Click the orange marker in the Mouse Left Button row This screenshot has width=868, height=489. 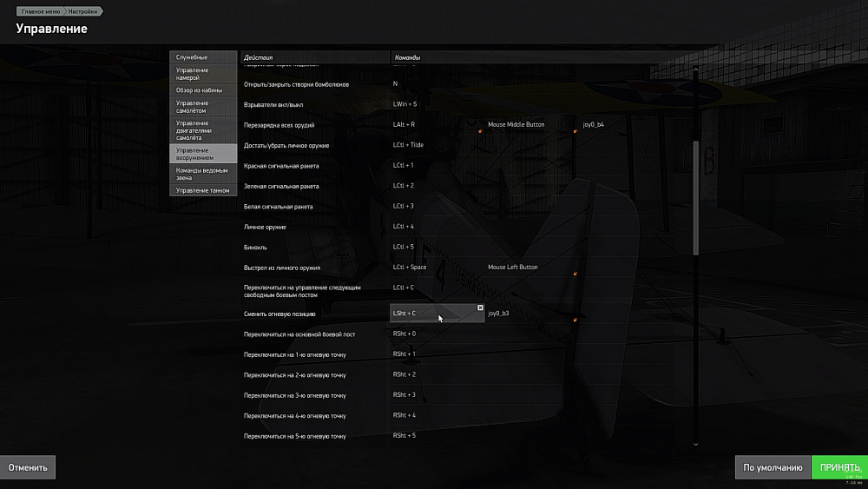(575, 274)
